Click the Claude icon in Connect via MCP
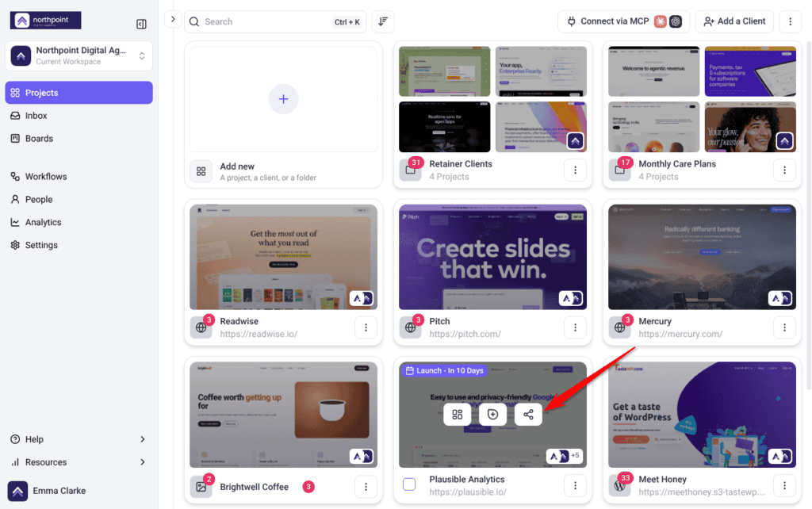The image size is (812, 509). (x=660, y=21)
